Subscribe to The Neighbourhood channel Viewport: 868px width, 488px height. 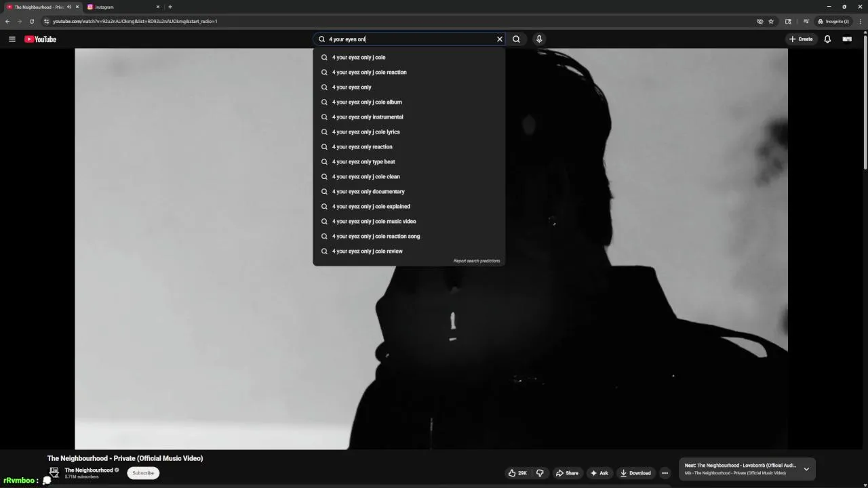pos(143,473)
